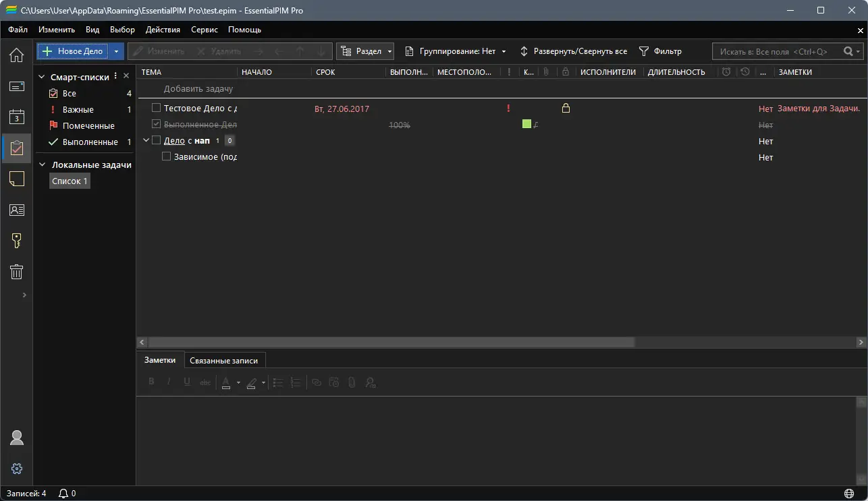Click bold formatting in notes toolbar
This screenshot has width=868, height=501.
click(151, 382)
